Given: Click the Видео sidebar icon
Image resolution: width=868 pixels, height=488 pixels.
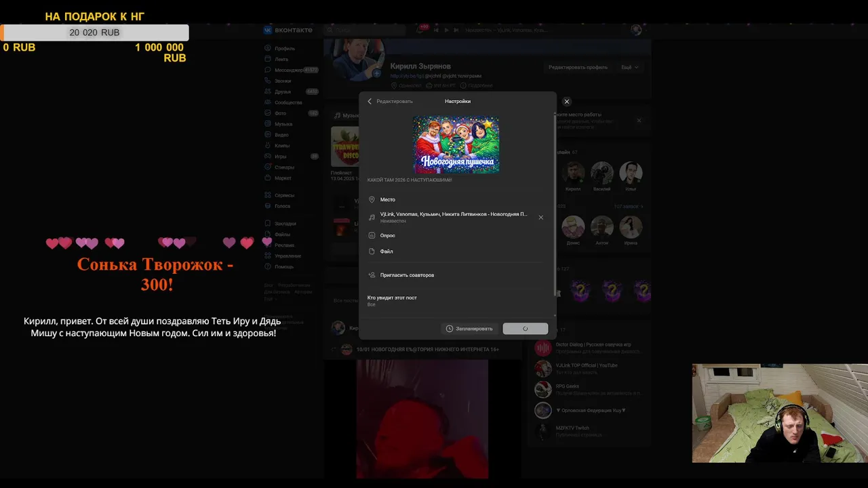Looking at the screenshot, I should point(269,135).
